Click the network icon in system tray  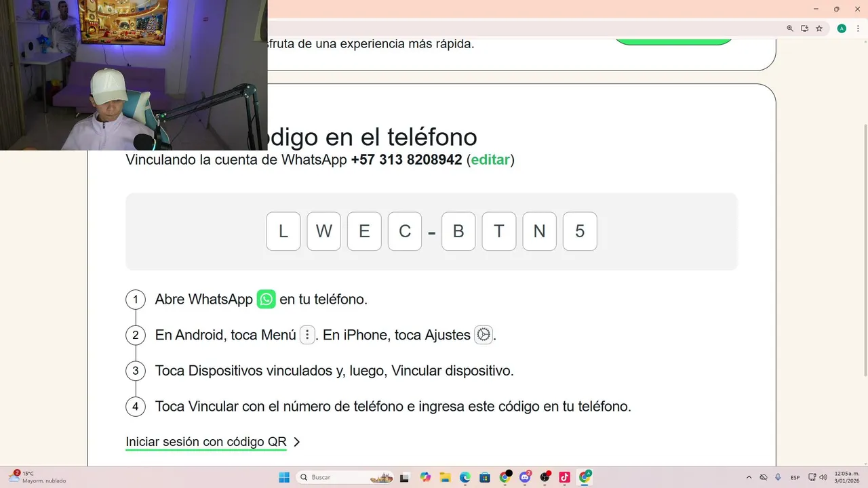(x=813, y=477)
